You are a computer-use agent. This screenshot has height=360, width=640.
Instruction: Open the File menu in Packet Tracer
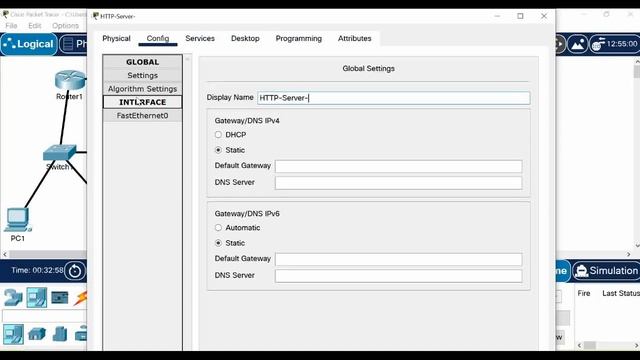pyautogui.click(x=11, y=26)
